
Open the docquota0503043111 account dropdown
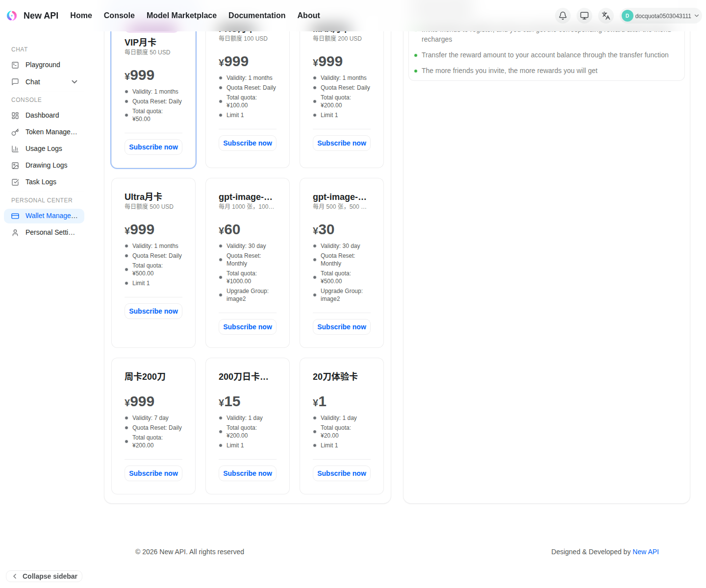(661, 16)
